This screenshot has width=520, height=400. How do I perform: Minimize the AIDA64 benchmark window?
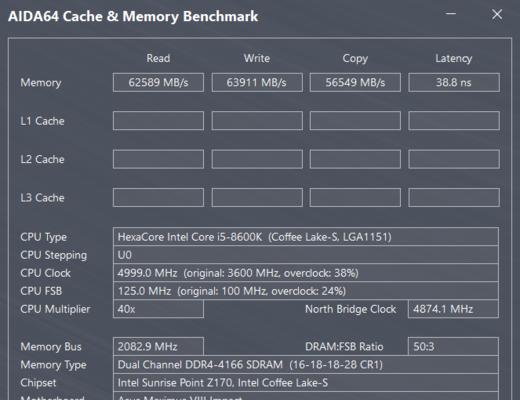pyautogui.click(x=451, y=14)
